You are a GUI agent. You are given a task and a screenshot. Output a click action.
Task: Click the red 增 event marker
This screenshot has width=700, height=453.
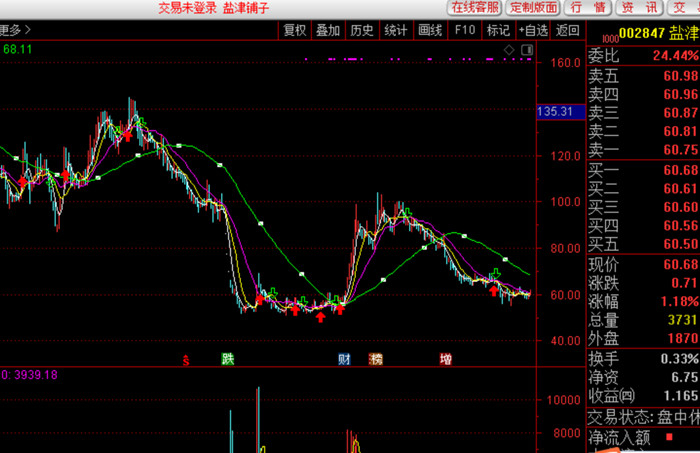pyautogui.click(x=446, y=359)
